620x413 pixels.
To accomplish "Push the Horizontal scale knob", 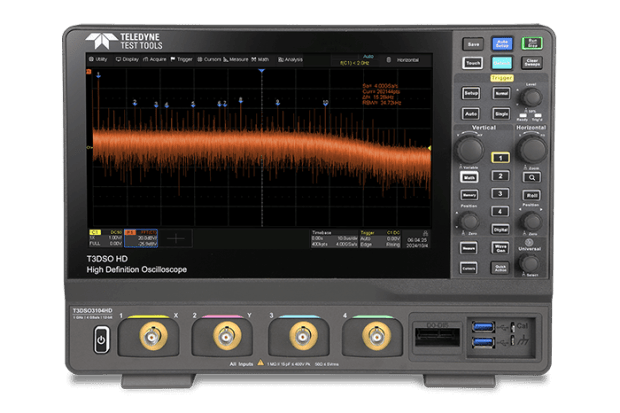I will 533,149.
